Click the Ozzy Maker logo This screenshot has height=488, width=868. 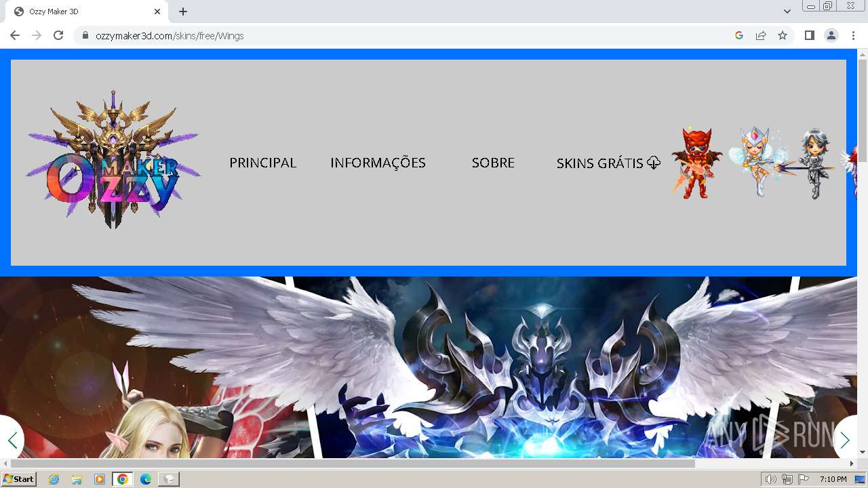(x=113, y=161)
